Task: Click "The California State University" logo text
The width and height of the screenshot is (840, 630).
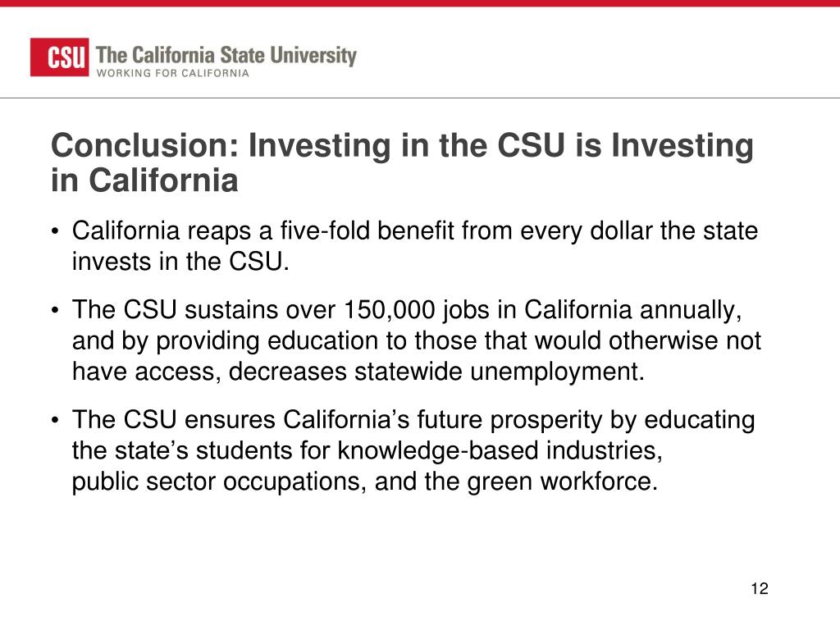Action: click(226, 55)
